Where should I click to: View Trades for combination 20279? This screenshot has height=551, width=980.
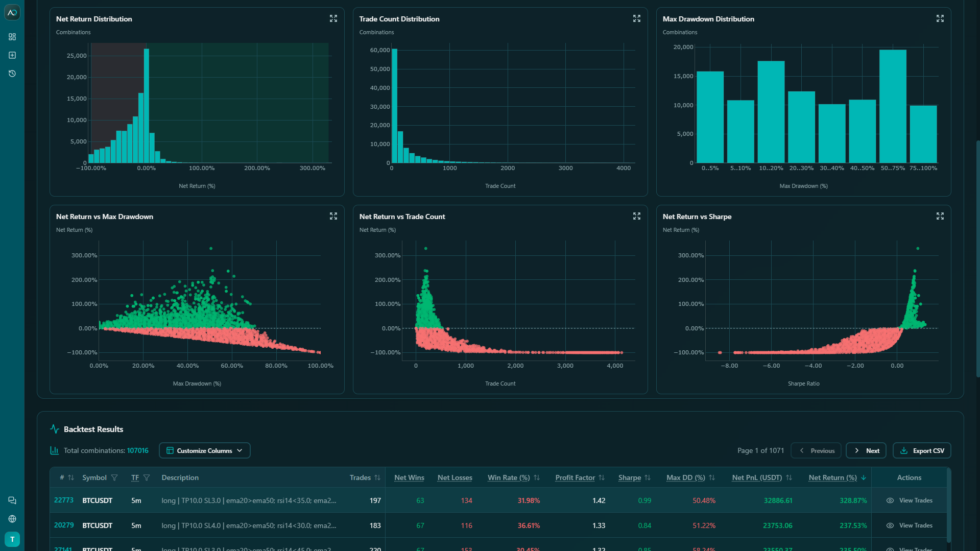910,525
